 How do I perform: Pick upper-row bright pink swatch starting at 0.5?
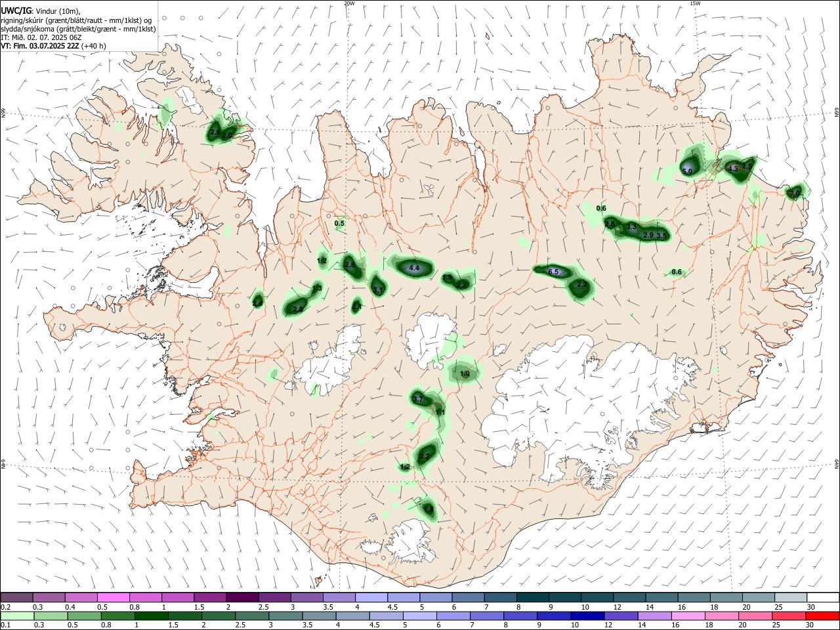coord(113,597)
